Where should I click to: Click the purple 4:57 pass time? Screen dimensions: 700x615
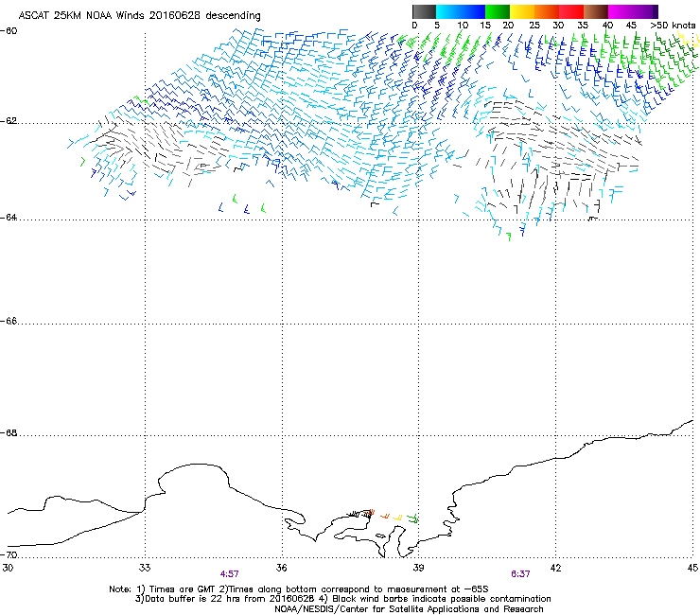click(x=230, y=574)
